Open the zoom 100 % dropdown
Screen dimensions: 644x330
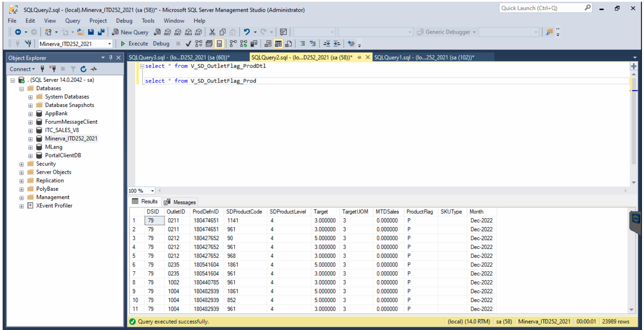tap(152, 191)
